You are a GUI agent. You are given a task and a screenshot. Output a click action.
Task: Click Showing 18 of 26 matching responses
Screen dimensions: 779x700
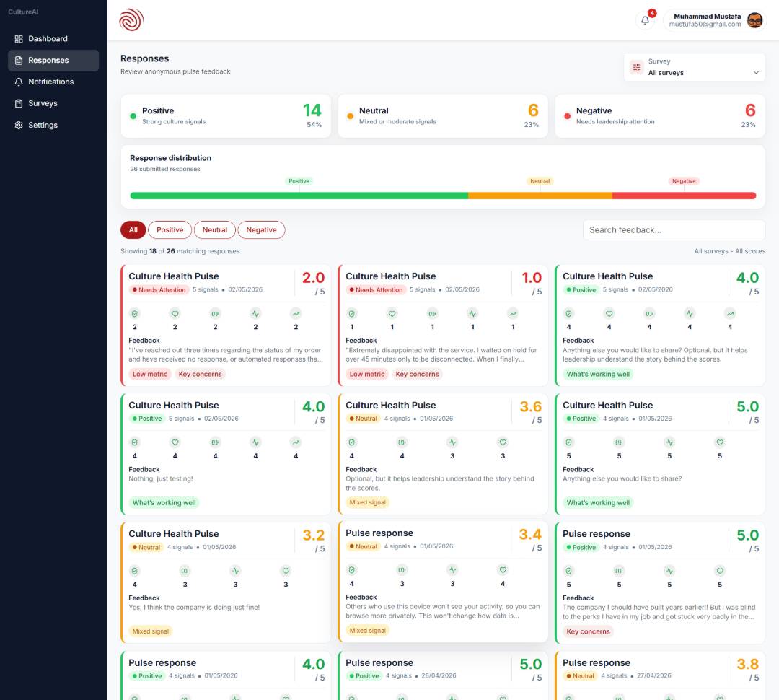coord(180,251)
